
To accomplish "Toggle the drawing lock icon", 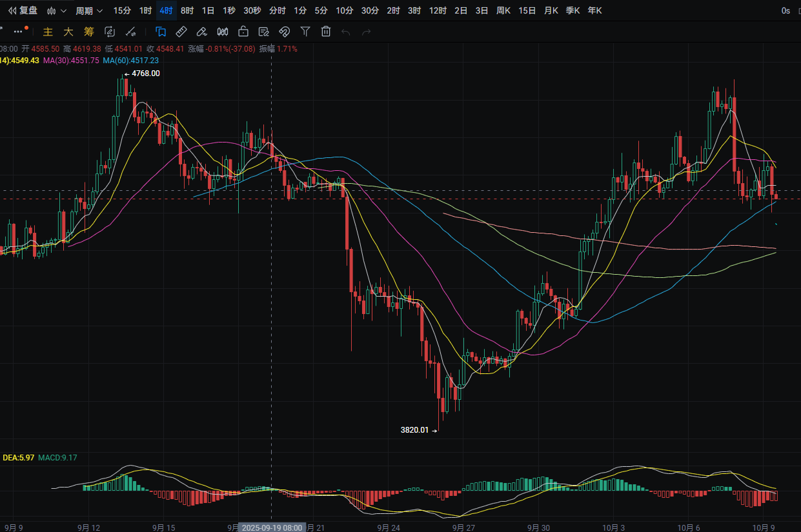I will pos(243,32).
